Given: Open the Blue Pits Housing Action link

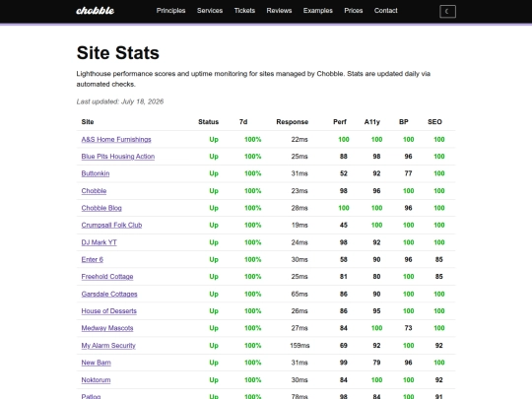Looking at the screenshot, I should (118, 157).
